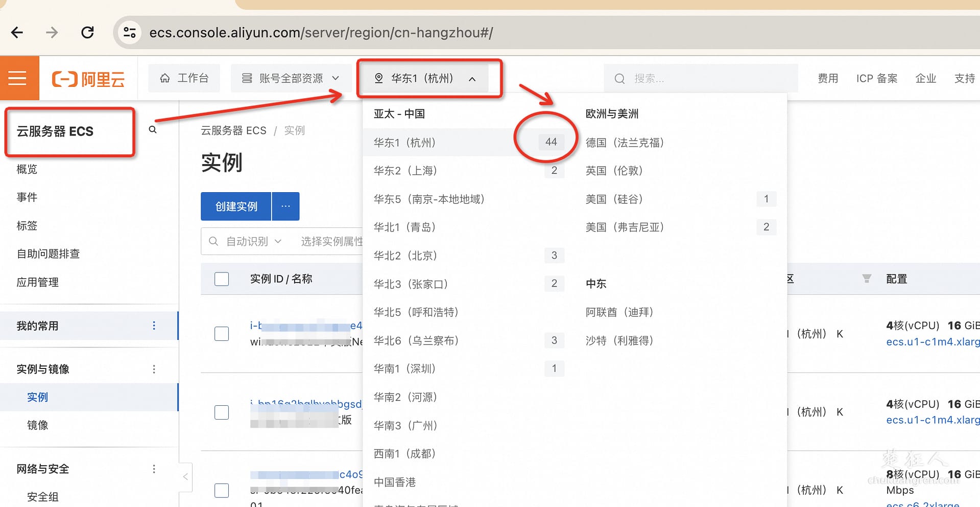Open the 我的常用 three-dot options menu
980x507 pixels.
(x=154, y=326)
